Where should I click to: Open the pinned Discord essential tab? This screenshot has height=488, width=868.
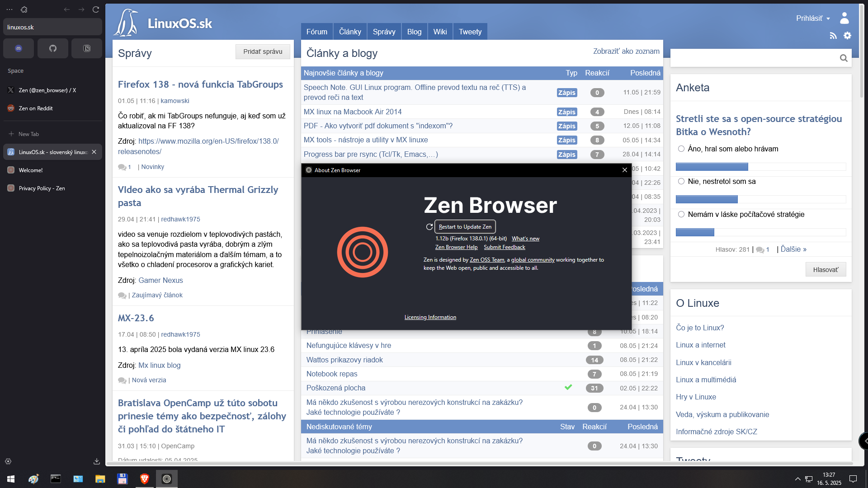click(x=19, y=48)
